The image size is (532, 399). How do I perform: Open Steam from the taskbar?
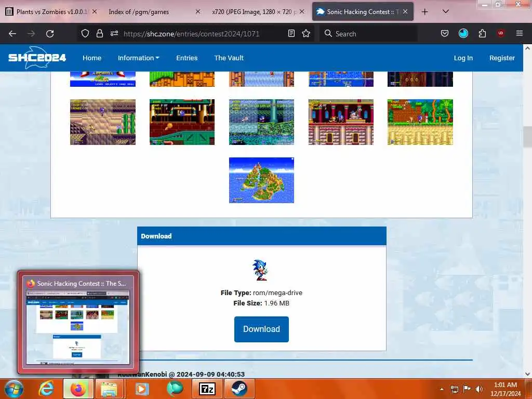tap(239, 389)
